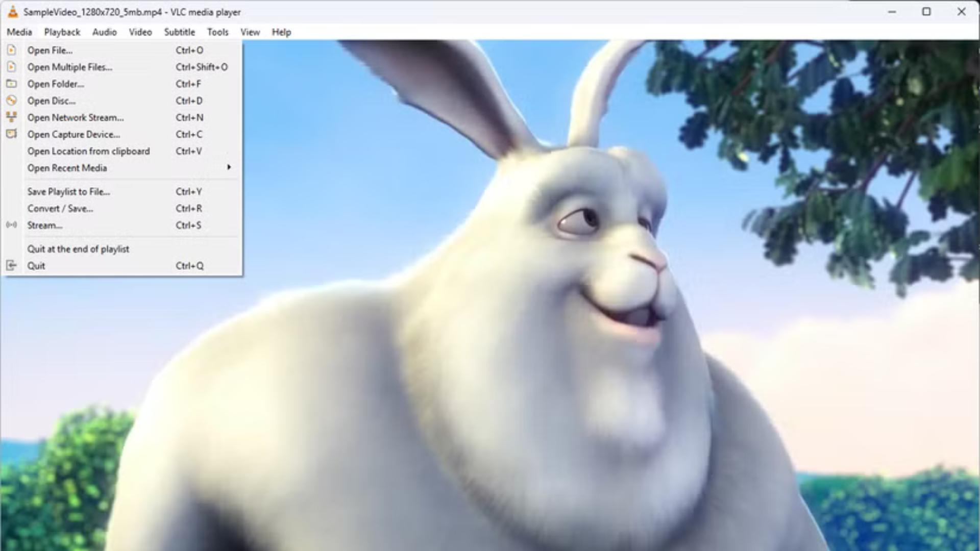Screen dimensions: 980x551
Task: Click the Open Network Stream icon
Action: [x=11, y=117]
